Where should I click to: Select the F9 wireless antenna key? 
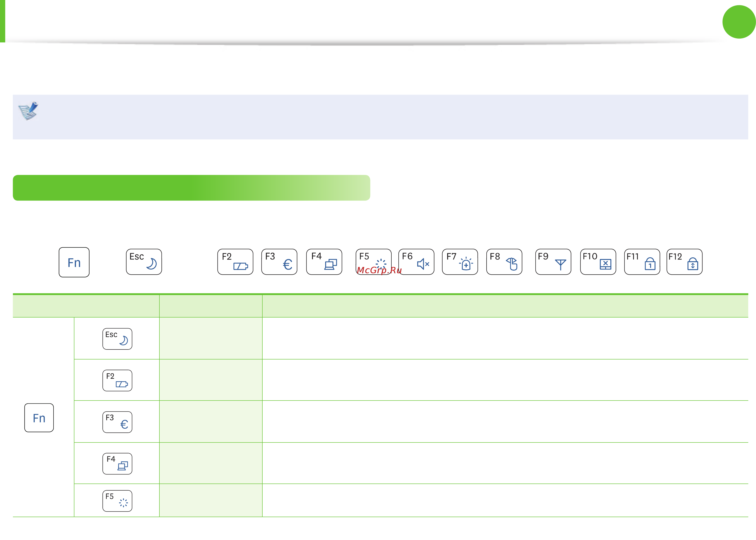tap(553, 262)
